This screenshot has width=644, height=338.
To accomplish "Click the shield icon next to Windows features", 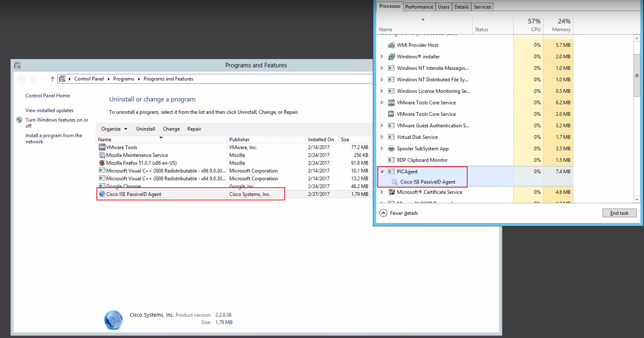I will click(19, 120).
